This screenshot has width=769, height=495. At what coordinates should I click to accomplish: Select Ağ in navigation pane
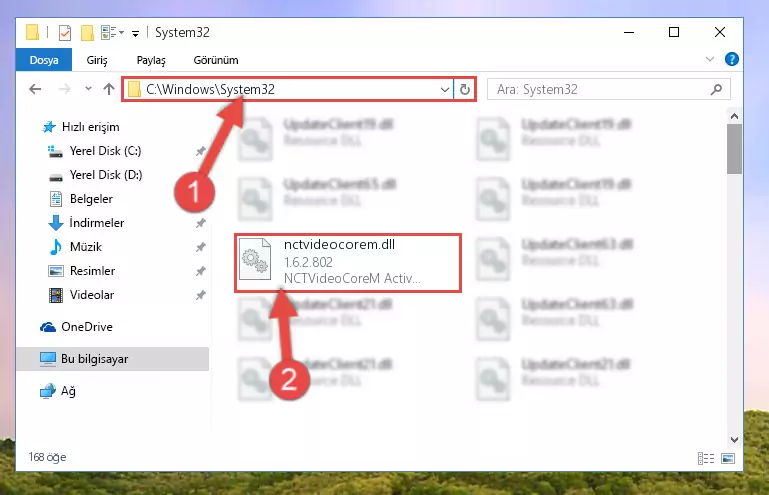pyautogui.click(x=58, y=391)
